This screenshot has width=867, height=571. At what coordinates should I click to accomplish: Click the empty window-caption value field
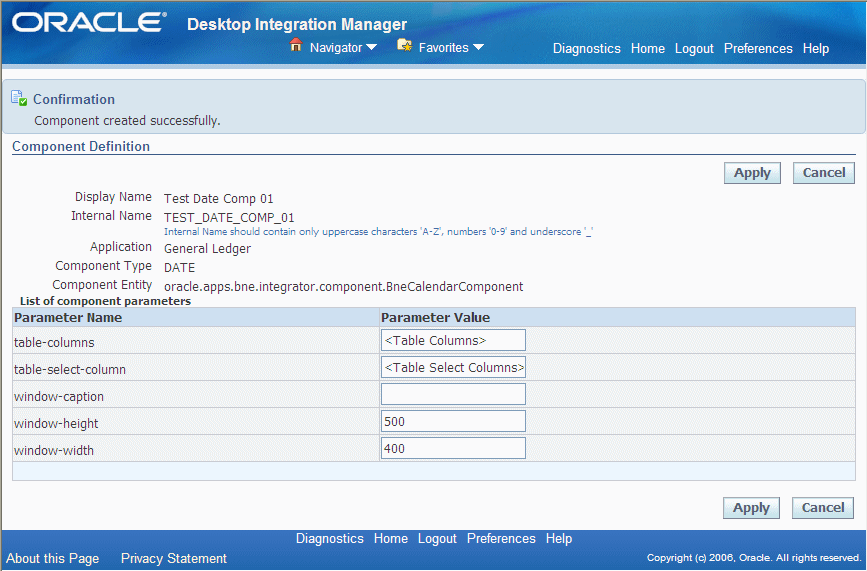pos(453,395)
